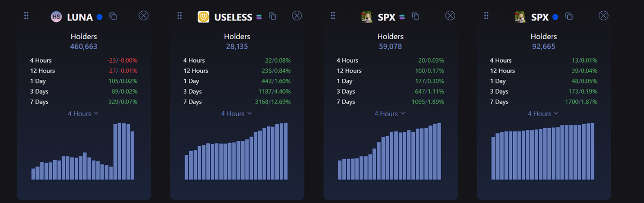Select the 39/0.04% value
Image resolution: width=644 pixels, height=203 pixels.
(x=585, y=71)
